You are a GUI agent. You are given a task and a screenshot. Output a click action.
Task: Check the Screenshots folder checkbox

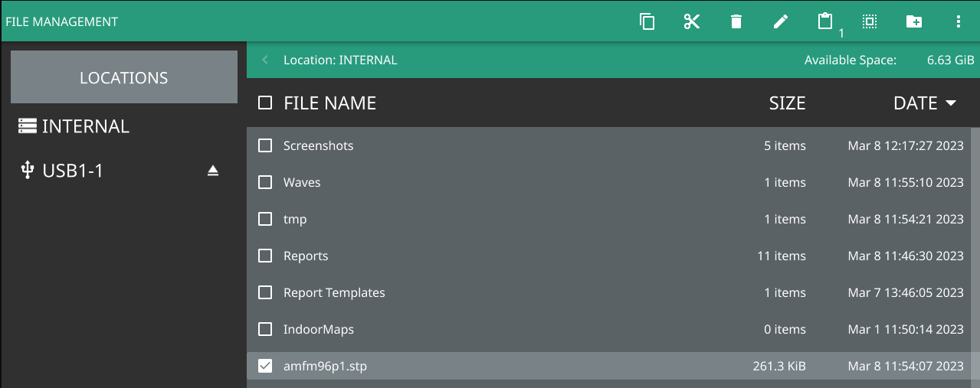(x=265, y=145)
